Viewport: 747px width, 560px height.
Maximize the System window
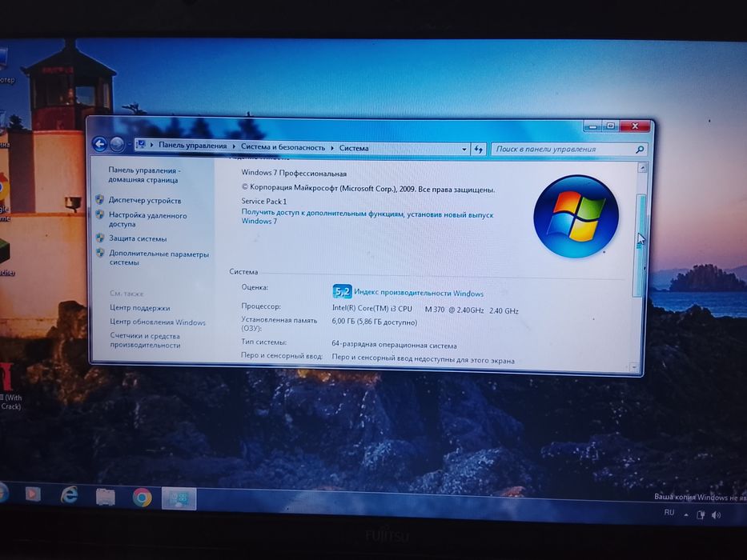610,126
